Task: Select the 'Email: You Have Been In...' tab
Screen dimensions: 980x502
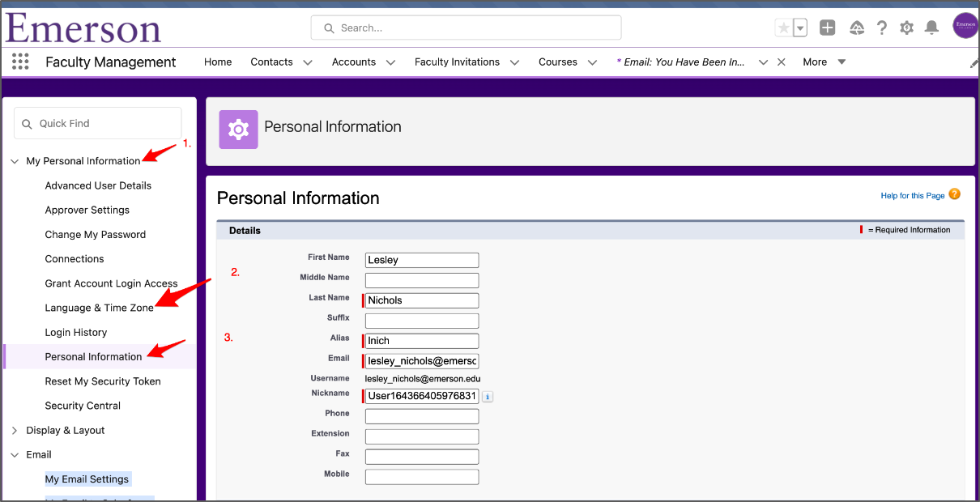Action: pyautogui.click(x=681, y=62)
